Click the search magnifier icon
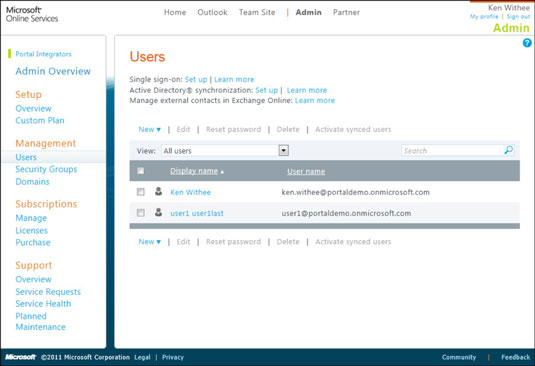535x366 pixels. coord(508,150)
